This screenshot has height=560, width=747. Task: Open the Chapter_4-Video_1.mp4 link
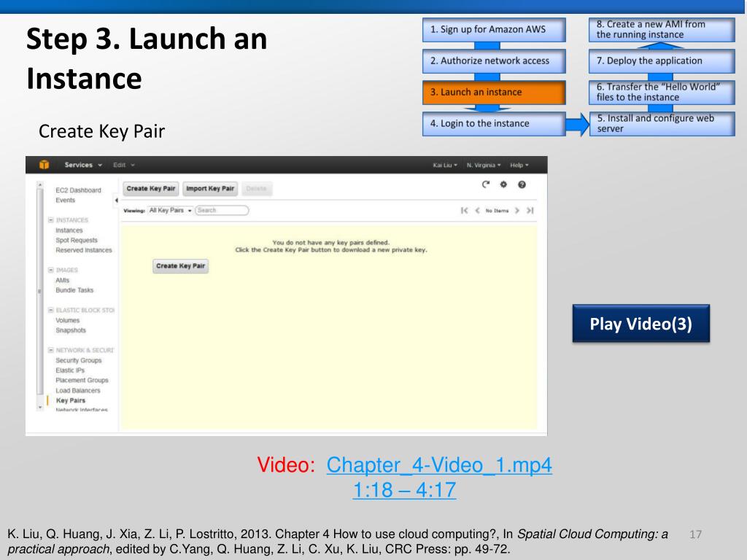point(439,464)
